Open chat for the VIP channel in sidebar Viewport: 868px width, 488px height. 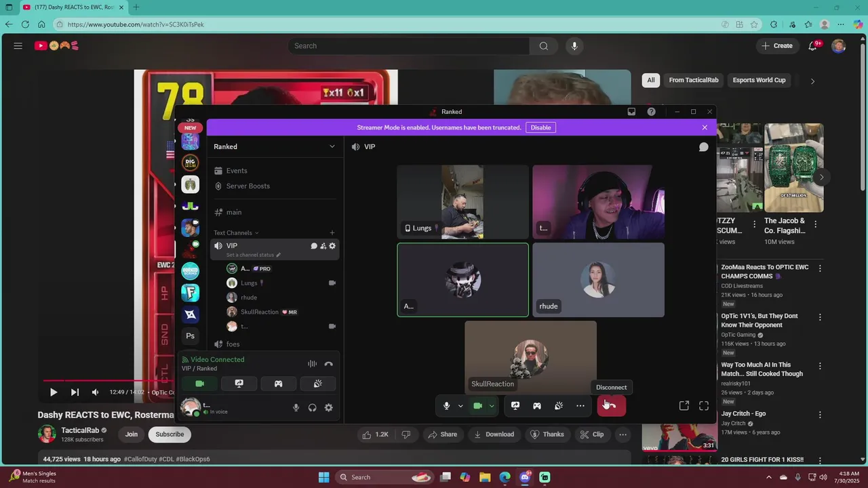[314, 246]
